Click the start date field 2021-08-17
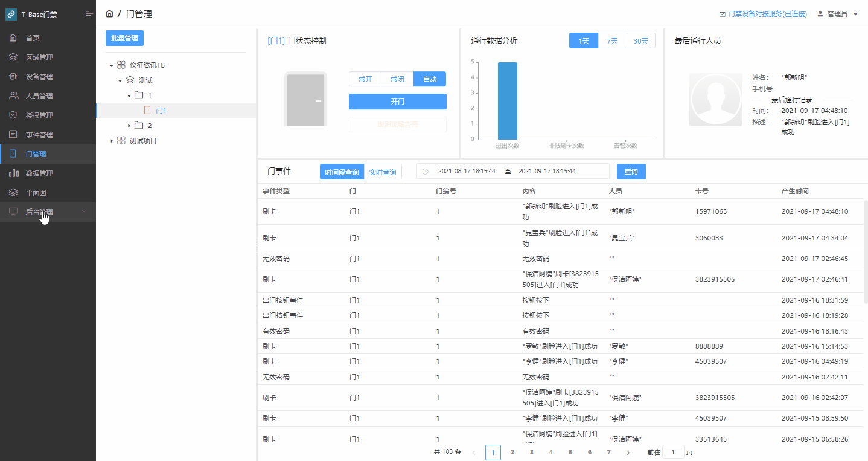The height and width of the screenshot is (461, 868). [x=467, y=172]
